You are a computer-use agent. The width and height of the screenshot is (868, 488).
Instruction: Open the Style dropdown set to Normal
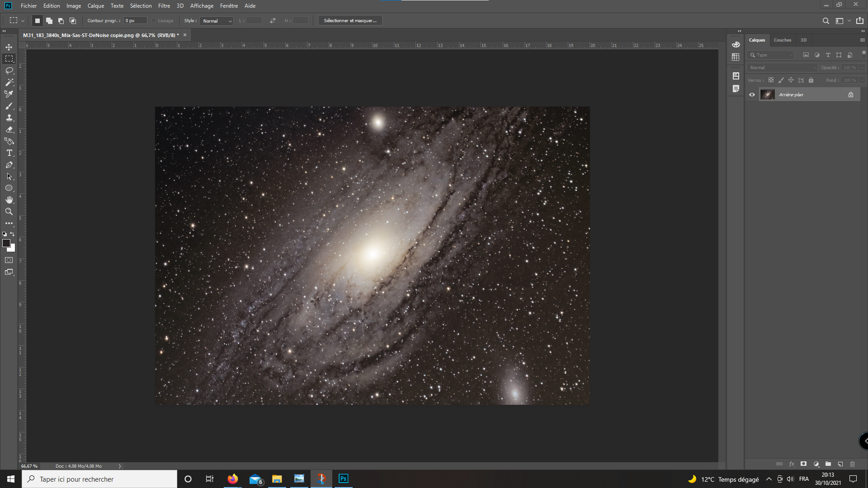(217, 21)
